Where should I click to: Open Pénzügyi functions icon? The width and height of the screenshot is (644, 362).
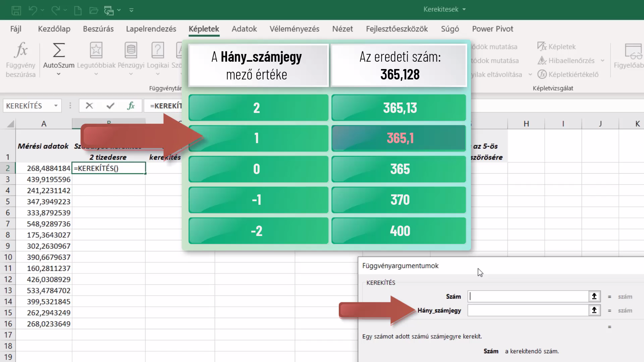[131, 50]
